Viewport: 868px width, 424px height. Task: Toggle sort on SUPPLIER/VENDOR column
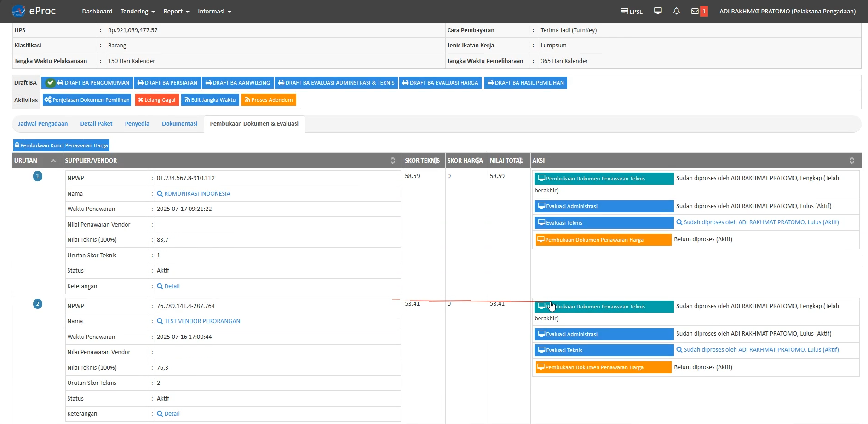pos(392,161)
